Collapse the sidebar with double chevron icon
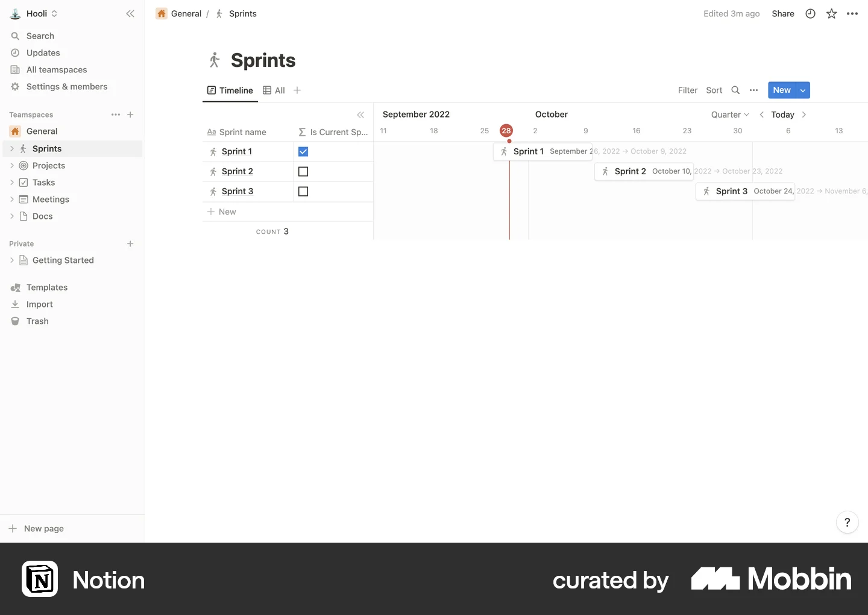Screen dimensions: 868x615 click(130, 13)
